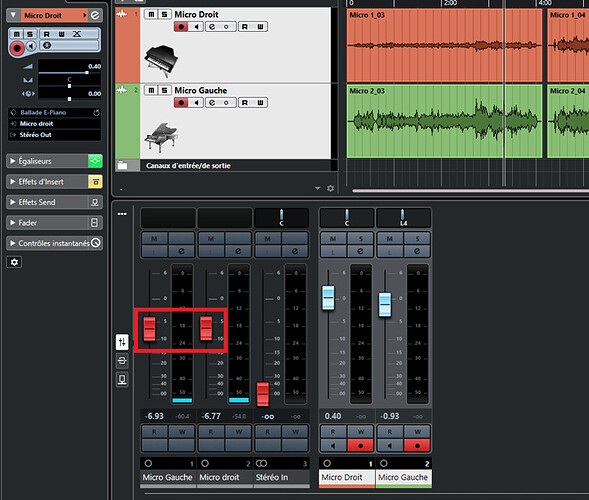Open Micro droit input routing selector
The image size is (589, 500).
pos(54,124)
